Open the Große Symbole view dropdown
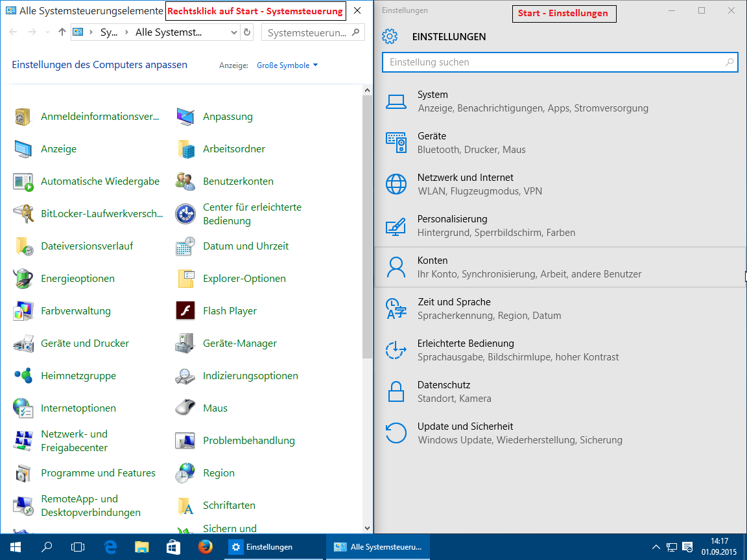Screen dimensions: 747x560 (x=287, y=65)
